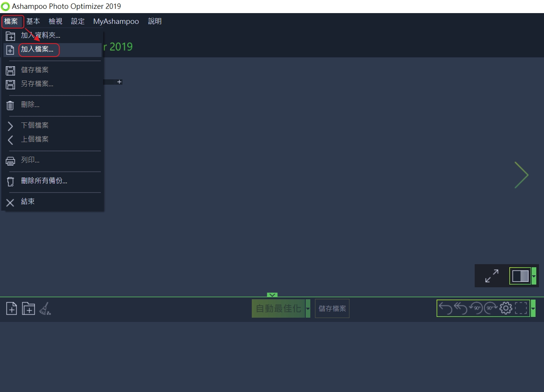Click the add-folder icon beside 加入資料夾
This screenshot has height=392, width=544.
pos(10,36)
